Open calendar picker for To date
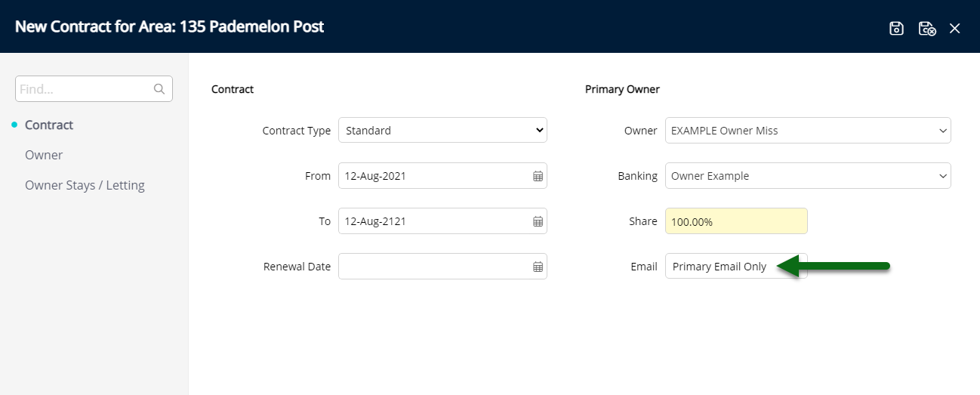The height and width of the screenshot is (395, 980). (538, 221)
